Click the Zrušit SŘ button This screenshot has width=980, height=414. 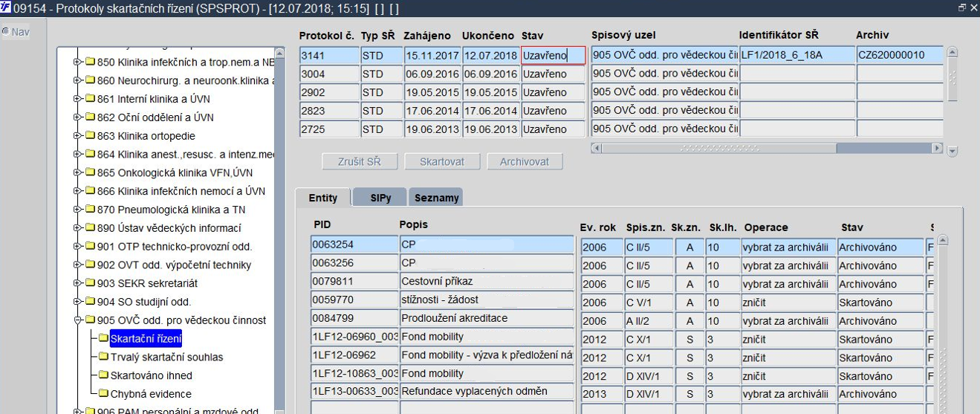click(x=360, y=161)
